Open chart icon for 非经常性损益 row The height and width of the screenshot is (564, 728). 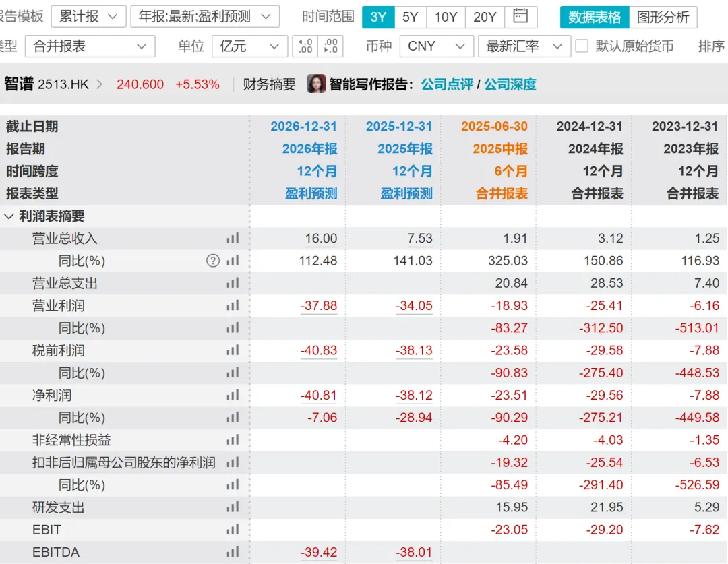[x=233, y=439]
